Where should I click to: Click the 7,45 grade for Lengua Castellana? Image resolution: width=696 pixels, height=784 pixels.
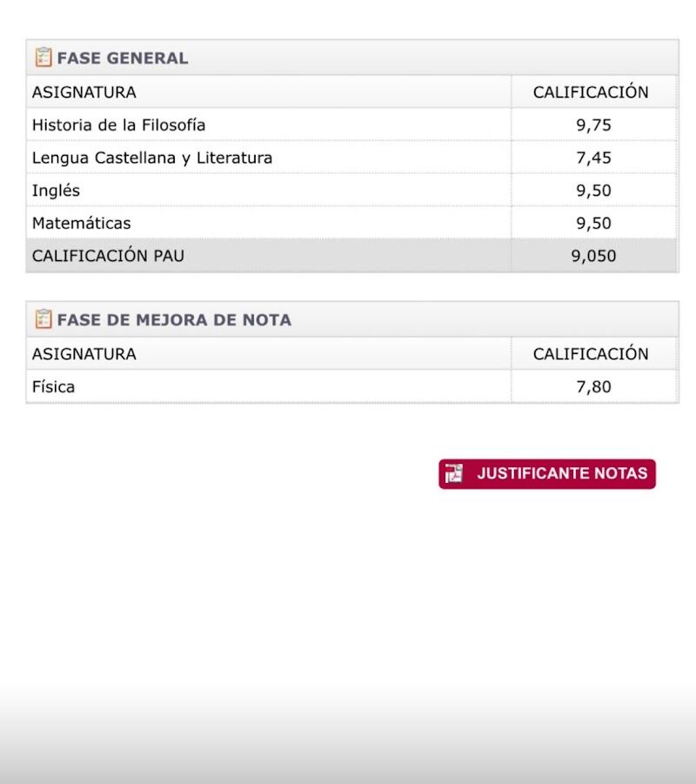pyautogui.click(x=593, y=157)
